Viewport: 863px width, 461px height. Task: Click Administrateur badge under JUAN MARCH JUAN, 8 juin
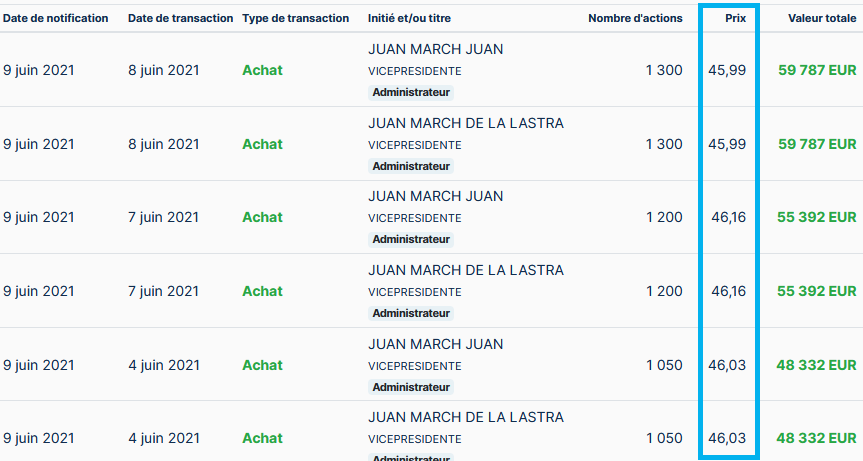click(411, 92)
